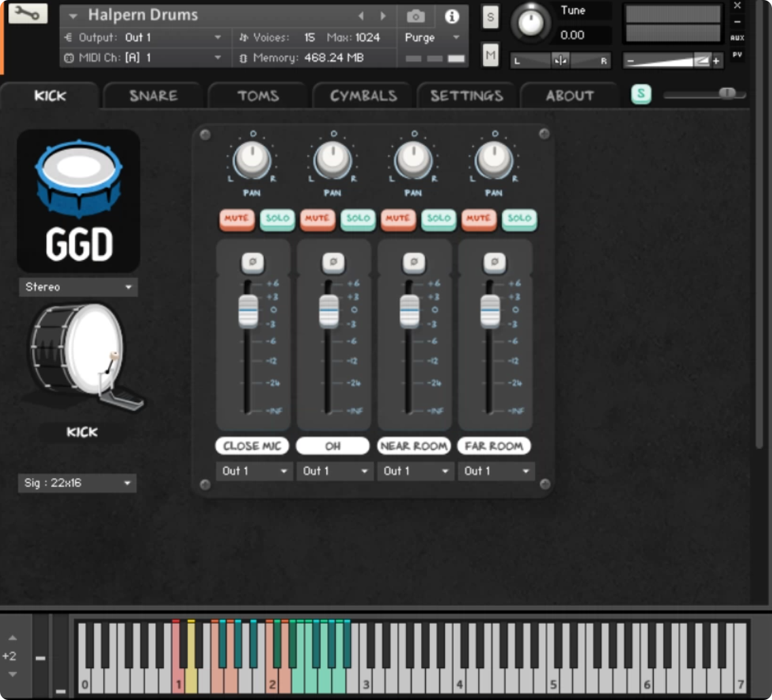Click the CLOSE MIC pan knob
This screenshot has width=772, height=700.
(x=252, y=160)
